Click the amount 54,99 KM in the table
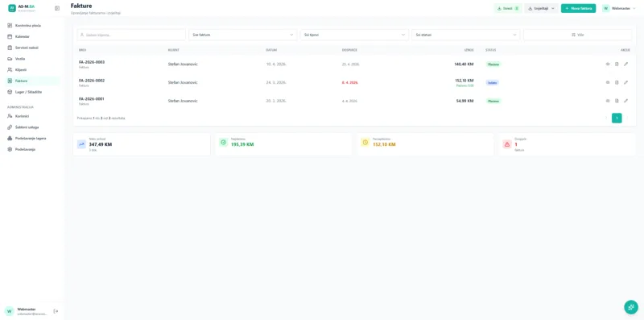 (x=465, y=101)
